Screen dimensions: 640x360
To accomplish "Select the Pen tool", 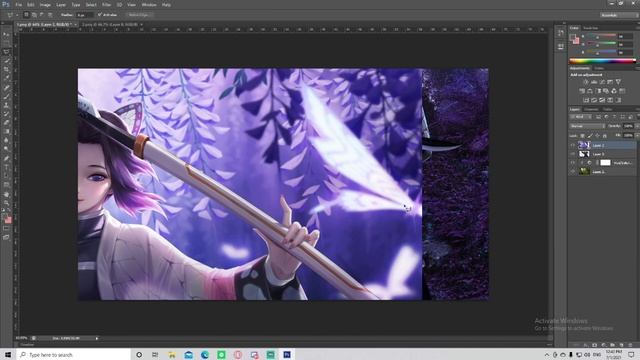I will pyautogui.click(x=6, y=158).
